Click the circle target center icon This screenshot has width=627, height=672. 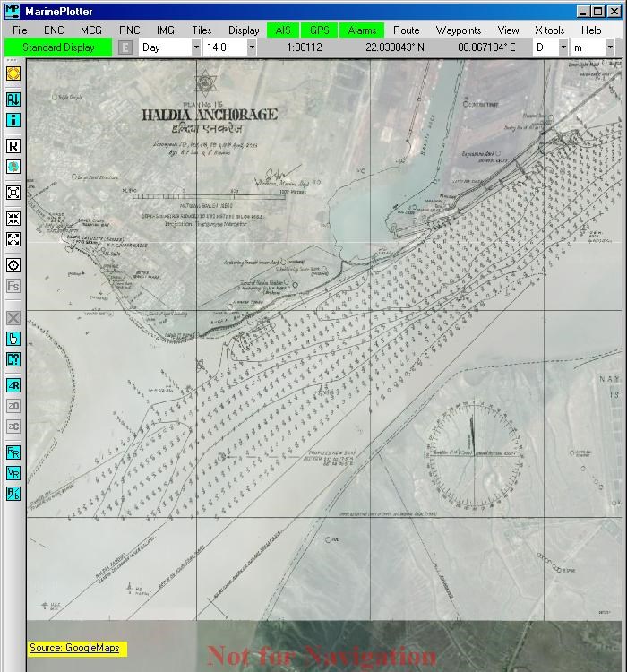tap(13, 265)
